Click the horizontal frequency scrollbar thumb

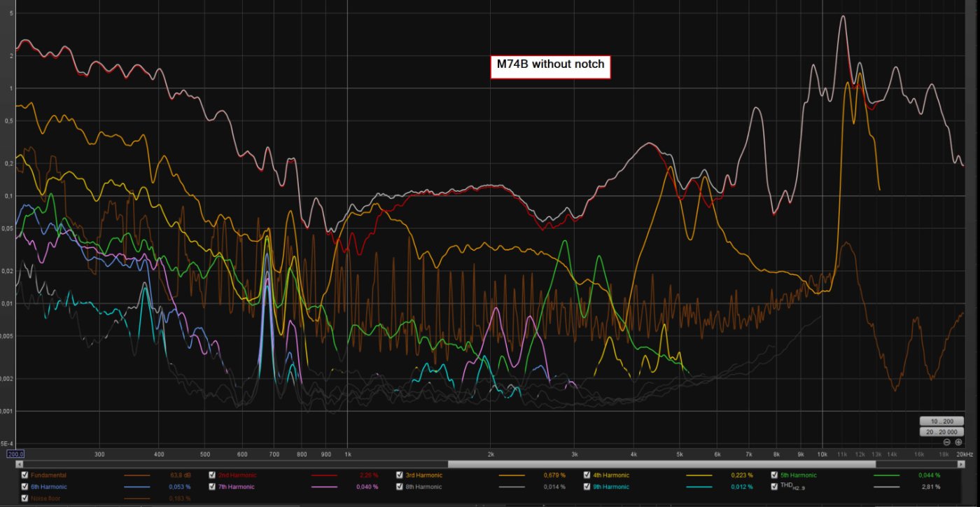click(x=661, y=464)
